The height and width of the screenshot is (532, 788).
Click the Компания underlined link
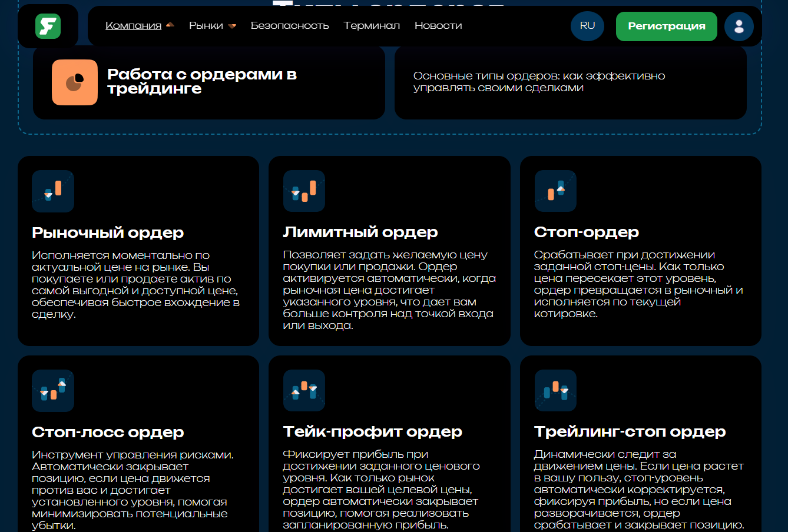[132, 26]
